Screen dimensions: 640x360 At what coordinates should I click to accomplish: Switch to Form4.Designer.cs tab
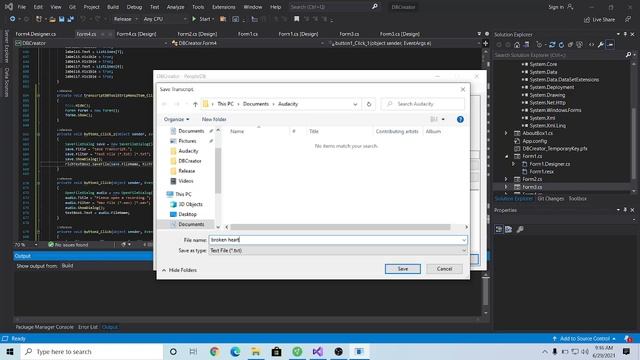pyautogui.click(x=36, y=34)
